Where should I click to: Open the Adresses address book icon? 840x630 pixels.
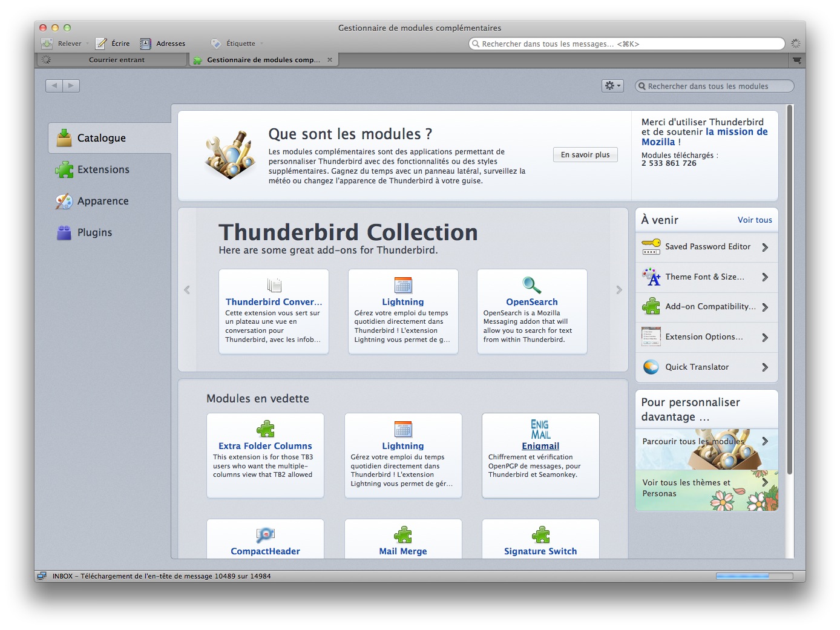point(145,44)
